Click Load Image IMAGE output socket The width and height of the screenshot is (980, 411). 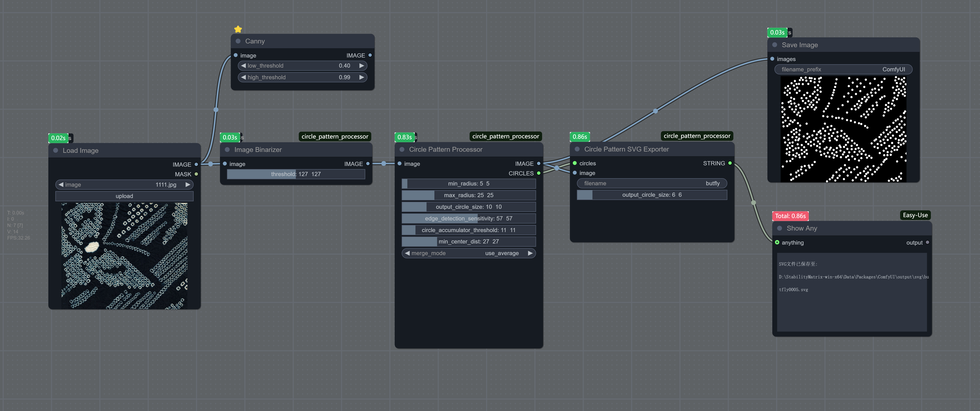click(196, 165)
